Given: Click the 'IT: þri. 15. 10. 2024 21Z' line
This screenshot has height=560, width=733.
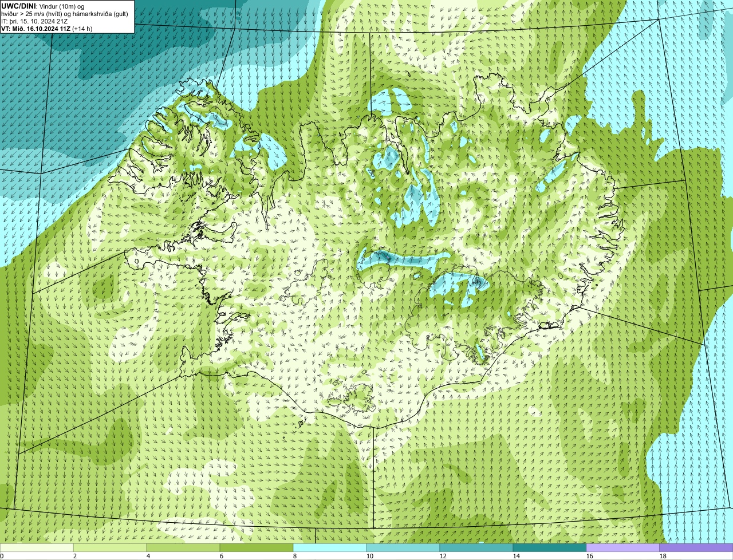Looking at the screenshot, I should (34, 21).
